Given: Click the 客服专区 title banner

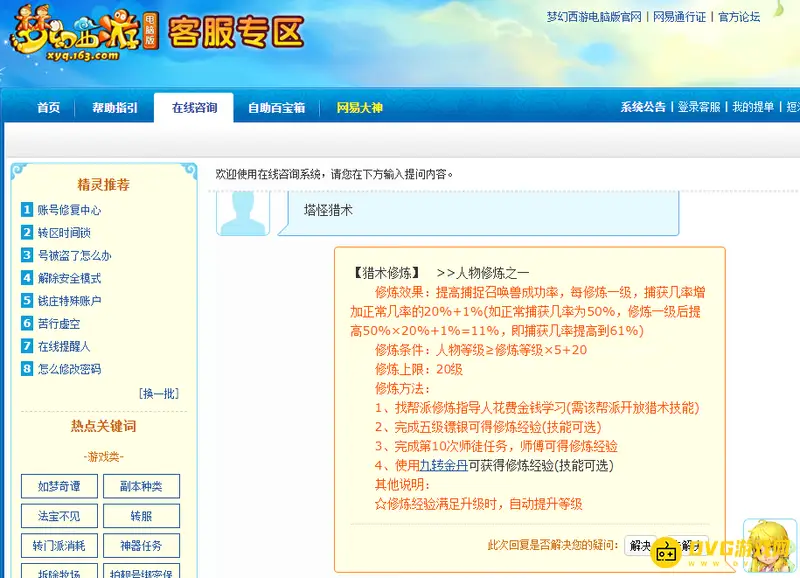Looking at the screenshot, I should (x=236, y=32).
